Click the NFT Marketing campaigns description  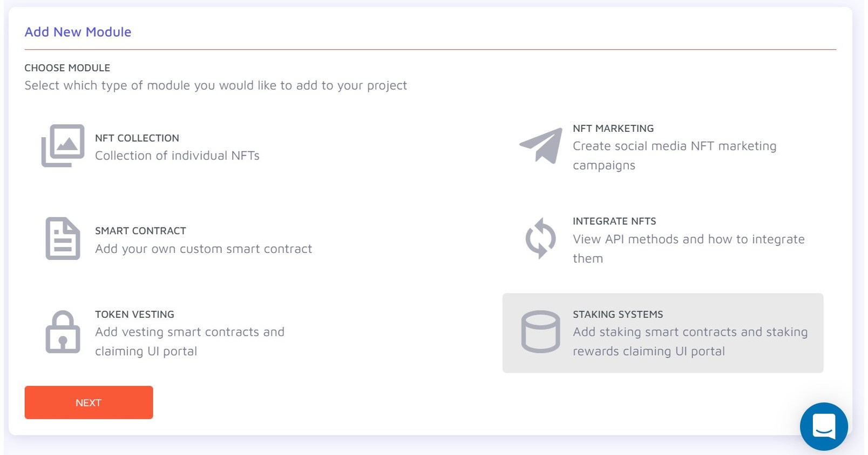click(674, 156)
